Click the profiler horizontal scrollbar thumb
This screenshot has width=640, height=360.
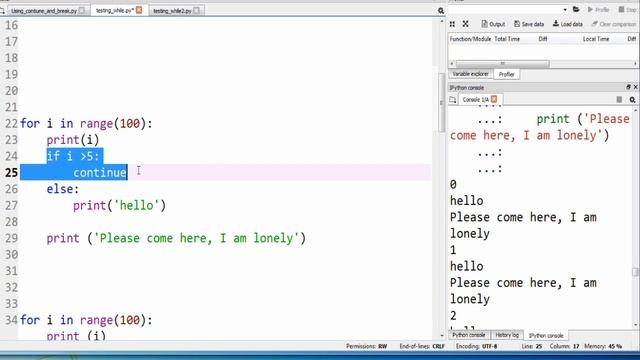click(x=502, y=64)
